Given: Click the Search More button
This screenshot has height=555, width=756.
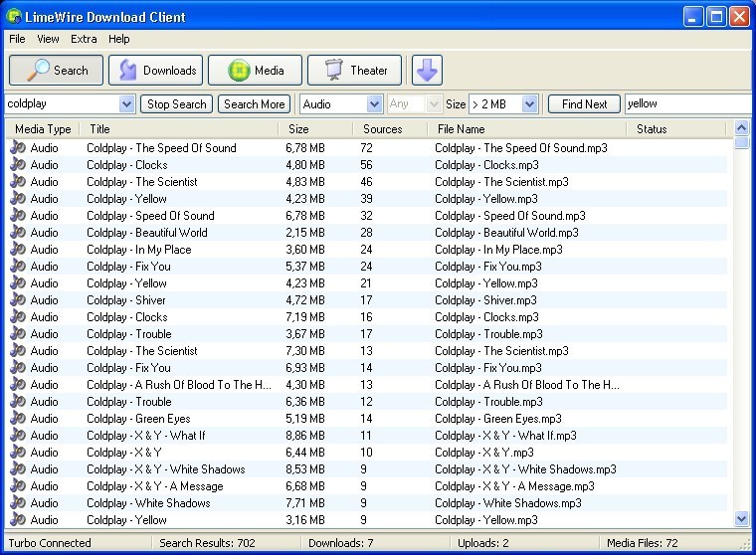Looking at the screenshot, I should 254,104.
